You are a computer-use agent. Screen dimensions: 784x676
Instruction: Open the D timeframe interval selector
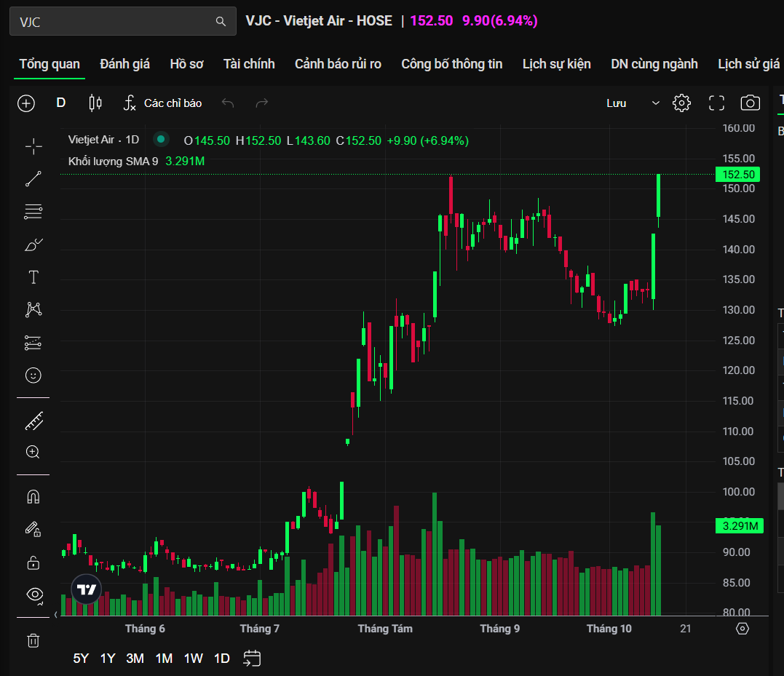(61, 103)
